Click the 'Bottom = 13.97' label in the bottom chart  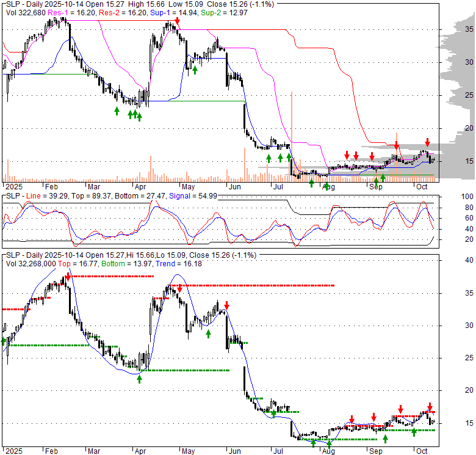pos(126,264)
